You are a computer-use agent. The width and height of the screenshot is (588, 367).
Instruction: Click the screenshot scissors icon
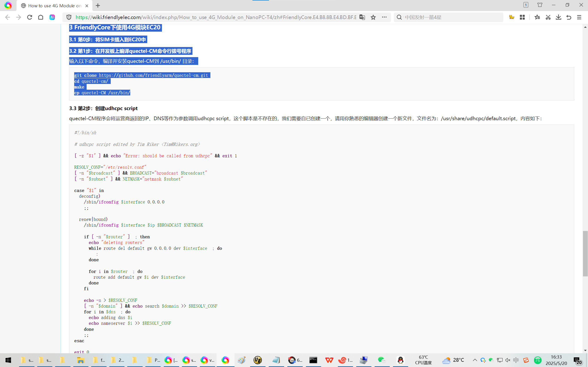[548, 17]
